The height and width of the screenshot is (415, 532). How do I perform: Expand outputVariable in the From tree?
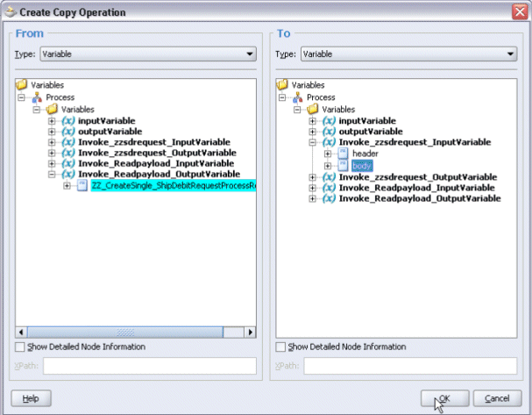click(52, 132)
